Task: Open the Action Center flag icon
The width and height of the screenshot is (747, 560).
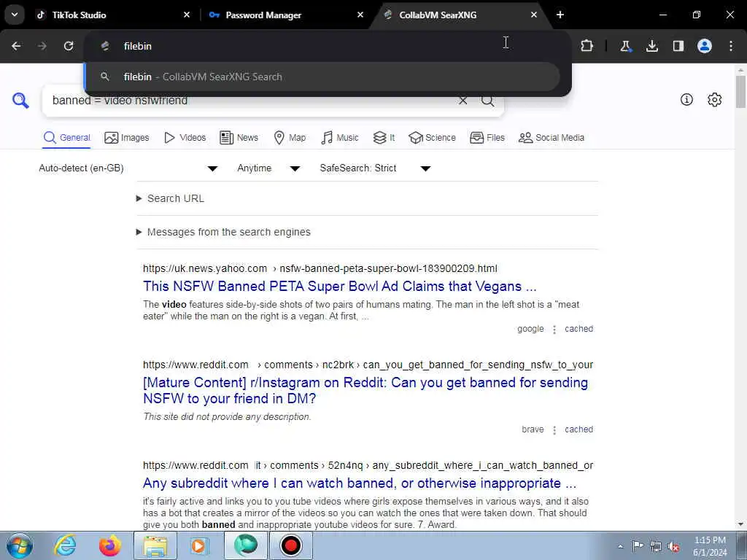Action: [x=638, y=546]
